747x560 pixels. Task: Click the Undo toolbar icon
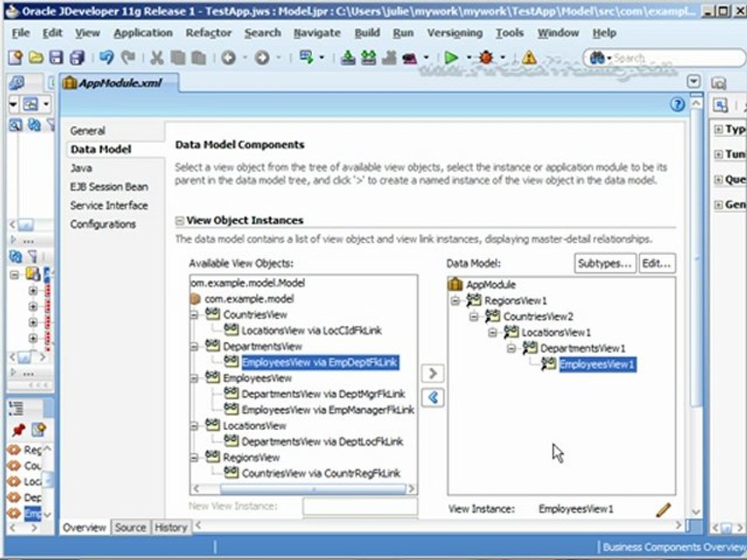tap(107, 58)
